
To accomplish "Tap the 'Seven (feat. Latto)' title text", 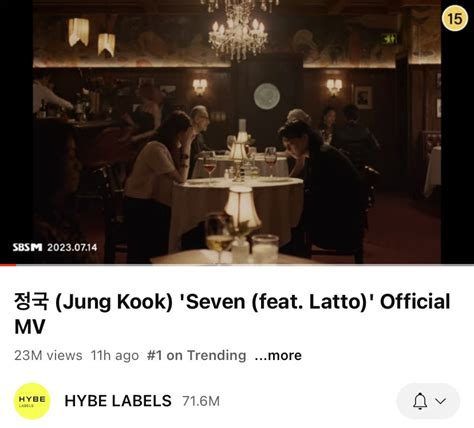I will pos(276,302).
